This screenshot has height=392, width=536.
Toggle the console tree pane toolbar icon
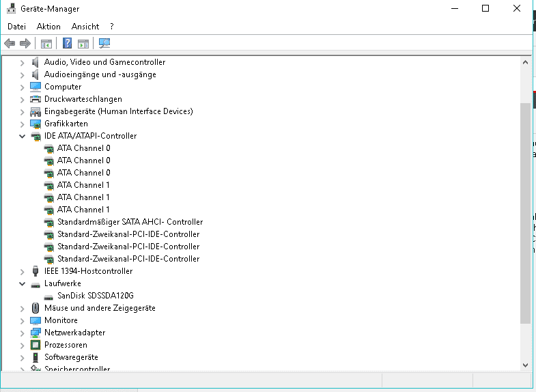(x=46, y=44)
